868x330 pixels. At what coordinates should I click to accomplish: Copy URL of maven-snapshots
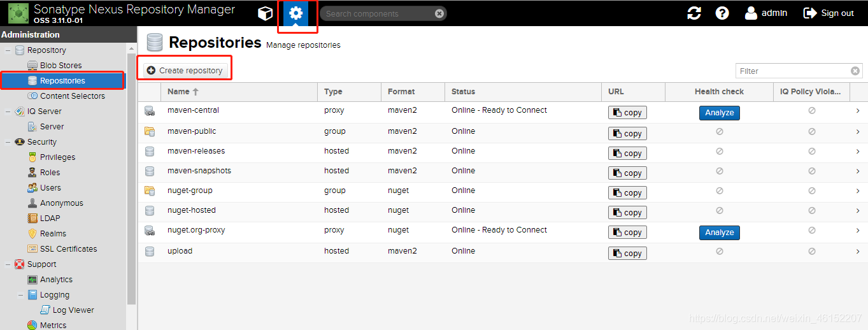pyautogui.click(x=627, y=173)
